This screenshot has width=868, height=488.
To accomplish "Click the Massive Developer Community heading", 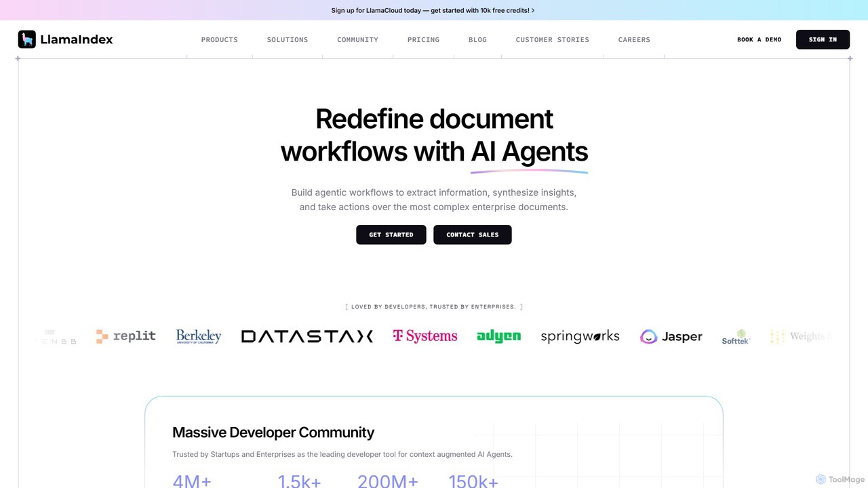I will click(273, 432).
